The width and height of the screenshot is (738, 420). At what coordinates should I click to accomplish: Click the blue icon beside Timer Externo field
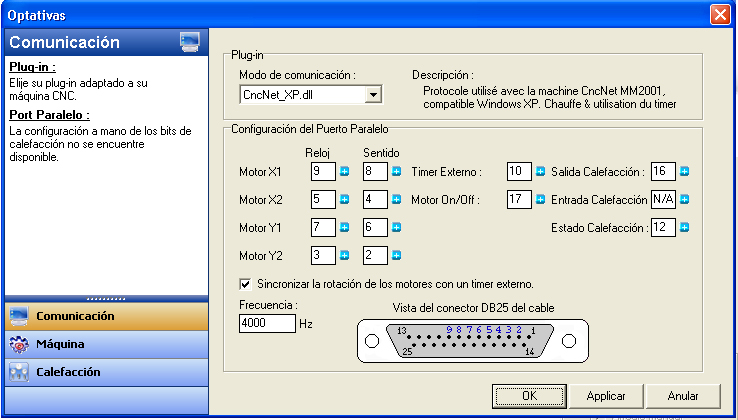point(541,172)
